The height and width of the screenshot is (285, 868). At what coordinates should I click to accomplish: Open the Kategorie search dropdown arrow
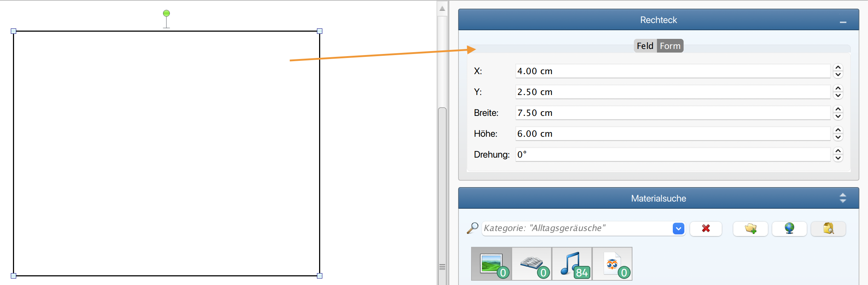[x=678, y=229]
